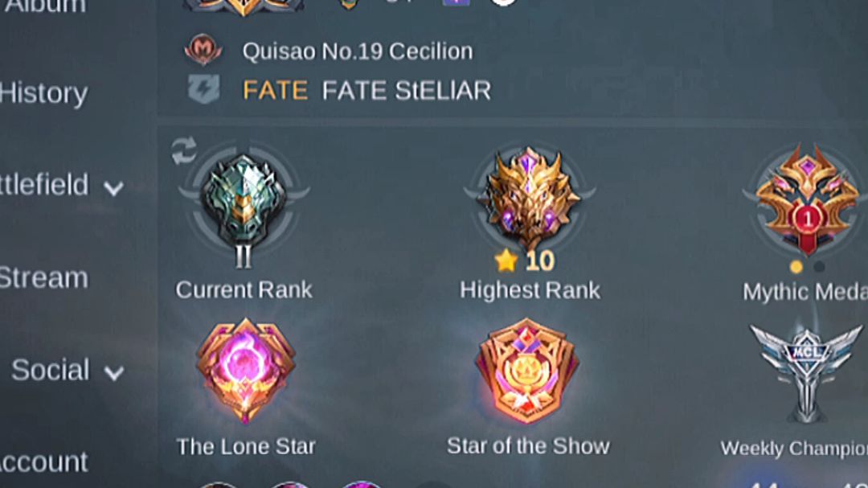The width and height of the screenshot is (868, 488).
Task: Click the Quisao No.19 Cecilion title
Action: coord(358,51)
